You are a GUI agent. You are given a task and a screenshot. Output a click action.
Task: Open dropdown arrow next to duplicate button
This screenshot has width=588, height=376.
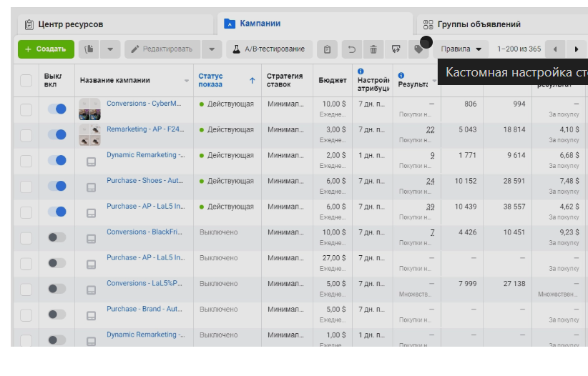[x=110, y=49]
